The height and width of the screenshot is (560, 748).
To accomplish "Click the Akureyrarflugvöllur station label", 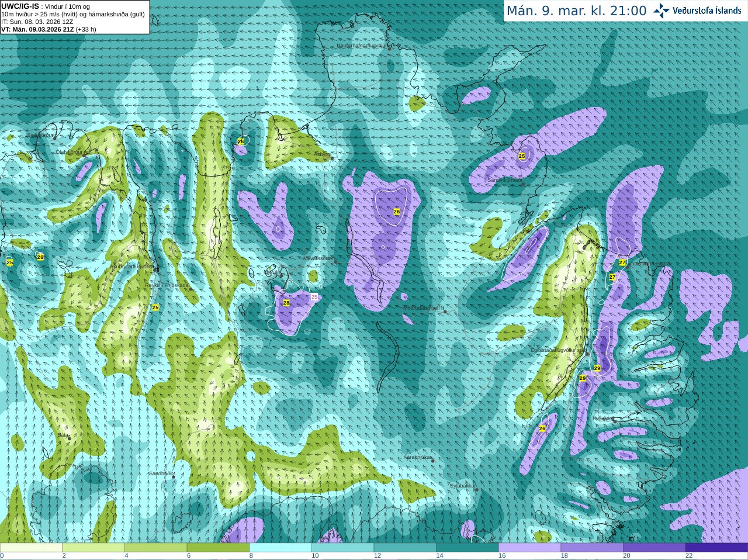I will 132,267.
